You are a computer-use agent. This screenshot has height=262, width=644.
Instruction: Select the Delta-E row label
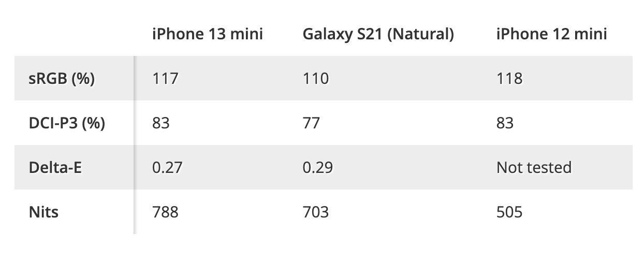[55, 168]
